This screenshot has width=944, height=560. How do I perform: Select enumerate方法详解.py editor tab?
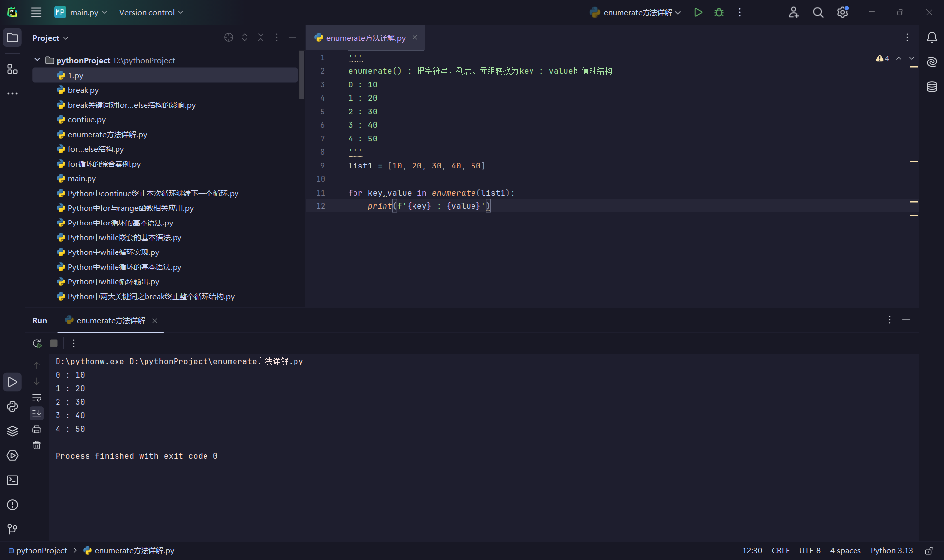pos(365,38)
